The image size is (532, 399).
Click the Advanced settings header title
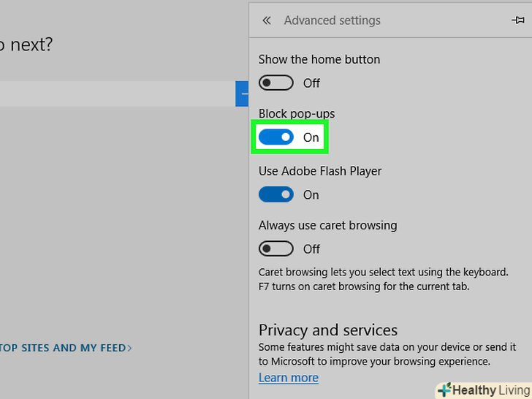(x=332, y=21)
